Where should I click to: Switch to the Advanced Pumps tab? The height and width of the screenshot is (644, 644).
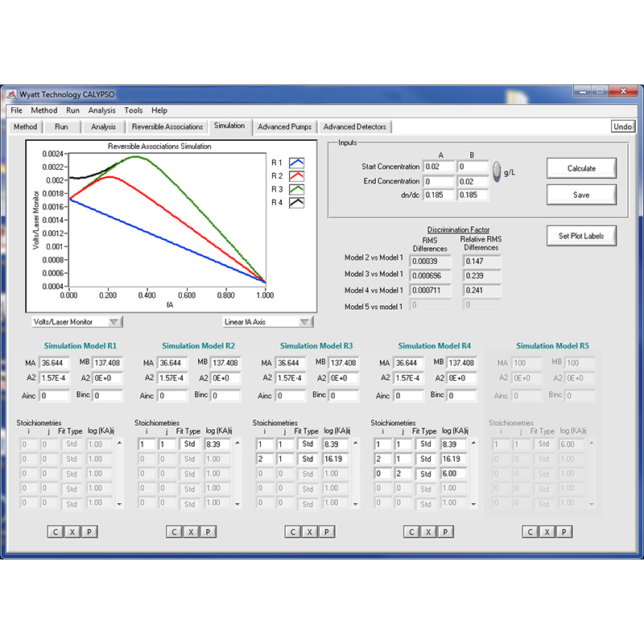pyautogui.click(x=285, y=127)
